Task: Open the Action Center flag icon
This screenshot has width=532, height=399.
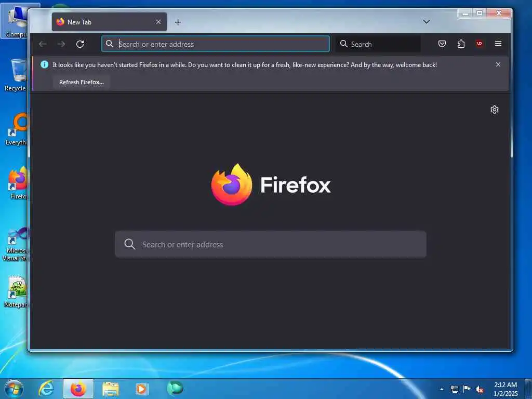Action: point(467,389)
